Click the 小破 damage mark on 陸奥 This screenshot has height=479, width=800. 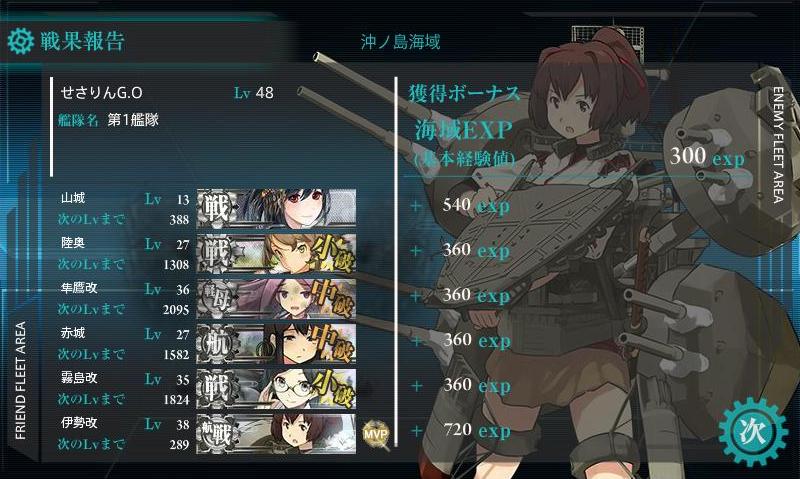[332, 254]
